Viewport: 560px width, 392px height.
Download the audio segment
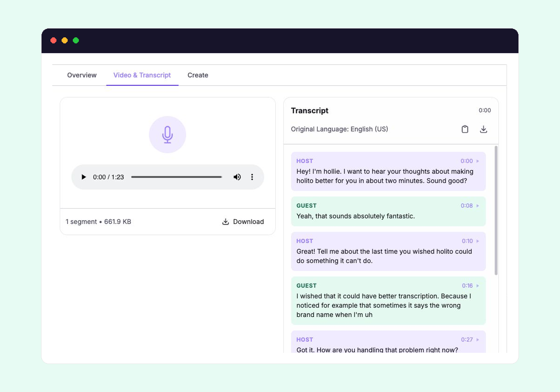243,222
